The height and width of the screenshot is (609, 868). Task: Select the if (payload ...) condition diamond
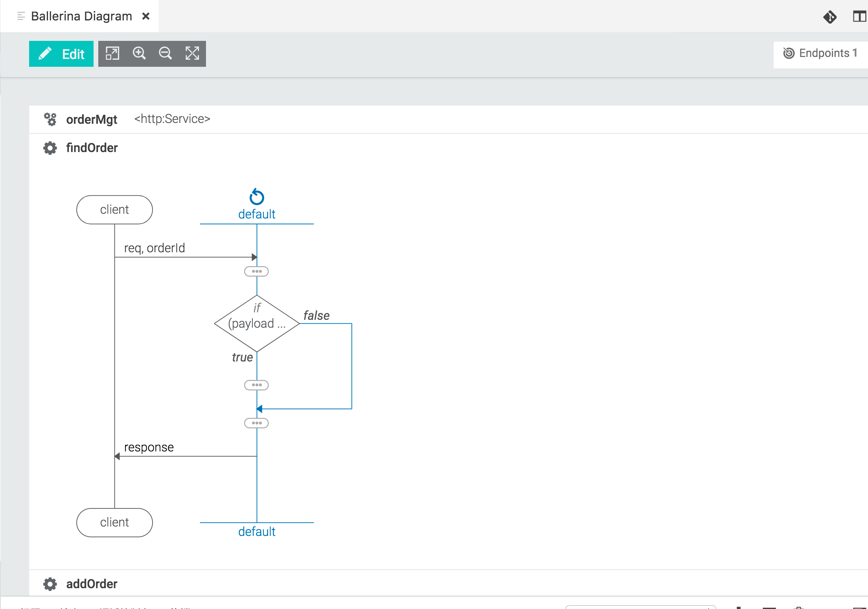[257, 323]
